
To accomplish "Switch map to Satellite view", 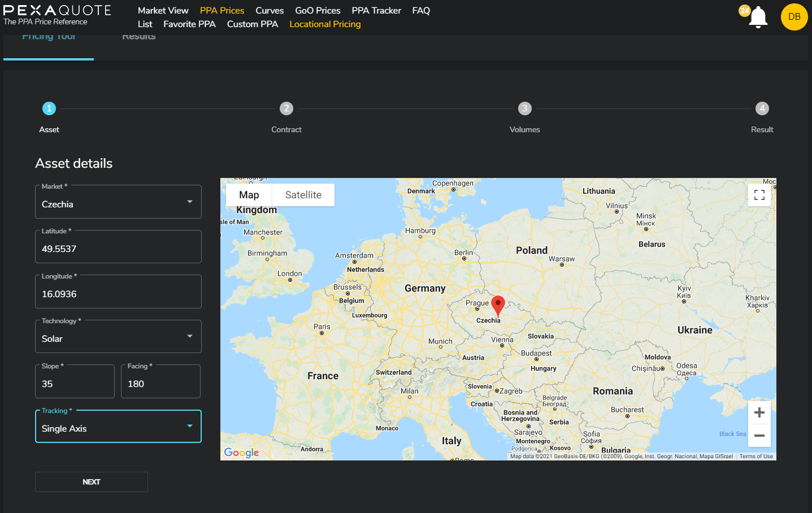I will coord(303,195).
